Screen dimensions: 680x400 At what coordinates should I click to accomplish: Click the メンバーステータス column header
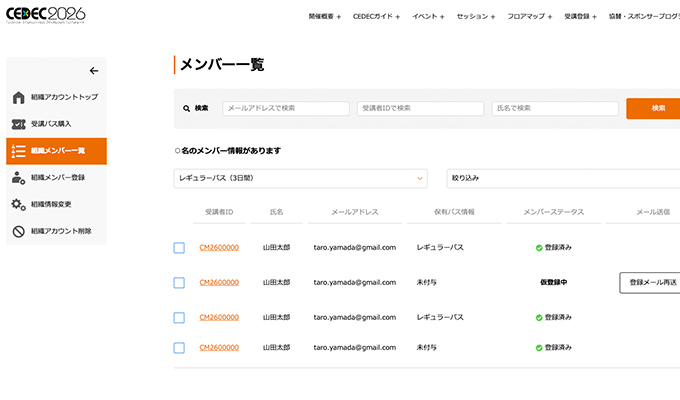553,212
